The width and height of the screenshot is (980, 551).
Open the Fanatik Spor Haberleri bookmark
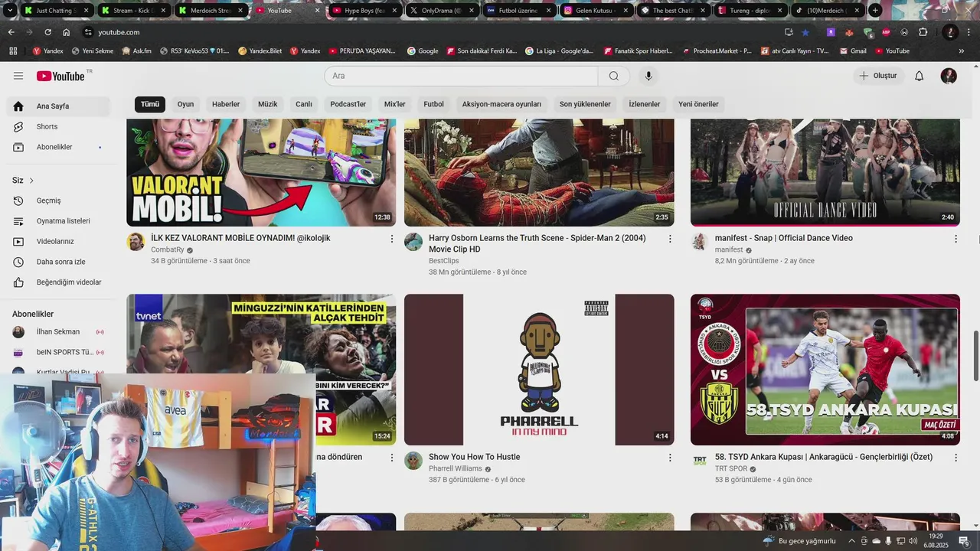click(x=637, y=51)
